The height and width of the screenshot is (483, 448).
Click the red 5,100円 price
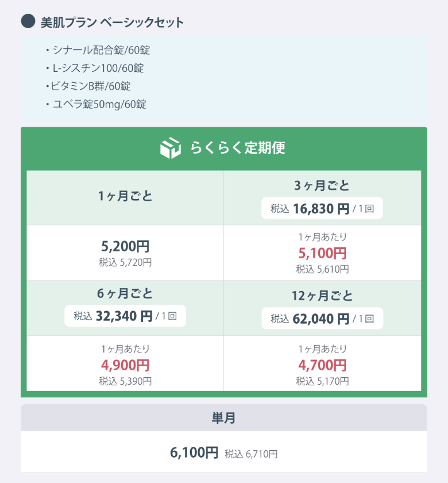pyautogui.click(x=322, y=253)
